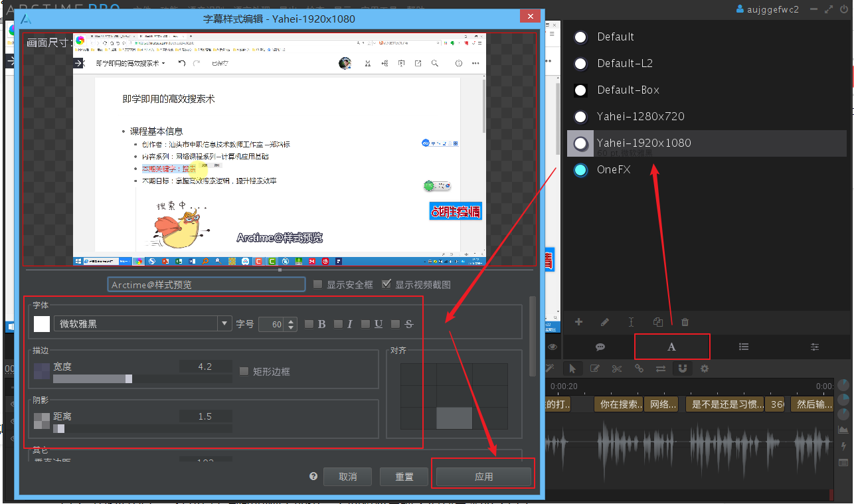Delete a style with the trash icon

click(685, 322)
